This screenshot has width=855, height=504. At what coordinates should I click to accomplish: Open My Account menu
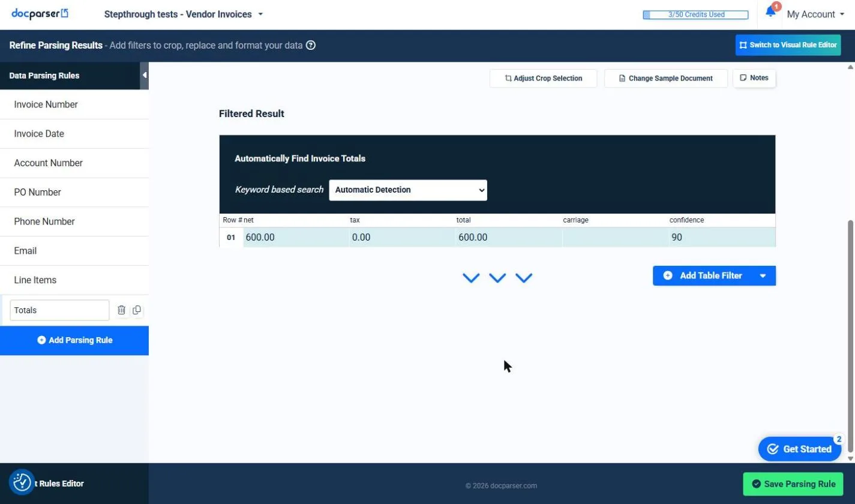click(815, 14)
